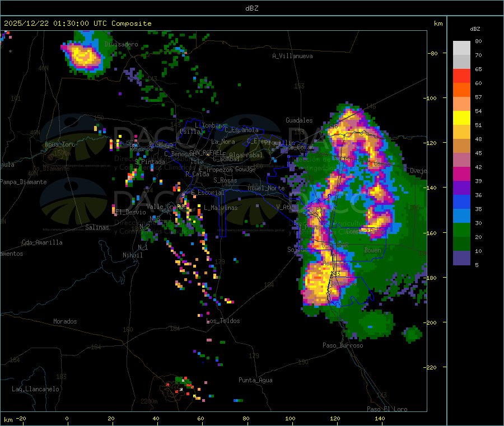The width and height of the screenshot is (504, 426).
Task: Click the 'C_Española' map label
Action: (241, 130)
